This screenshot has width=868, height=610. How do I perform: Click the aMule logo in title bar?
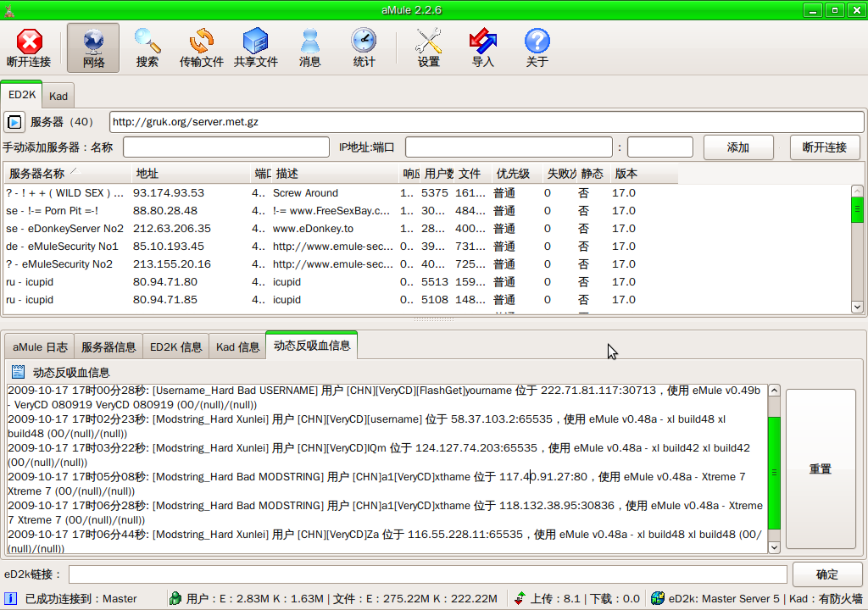(x=8, y=10)
